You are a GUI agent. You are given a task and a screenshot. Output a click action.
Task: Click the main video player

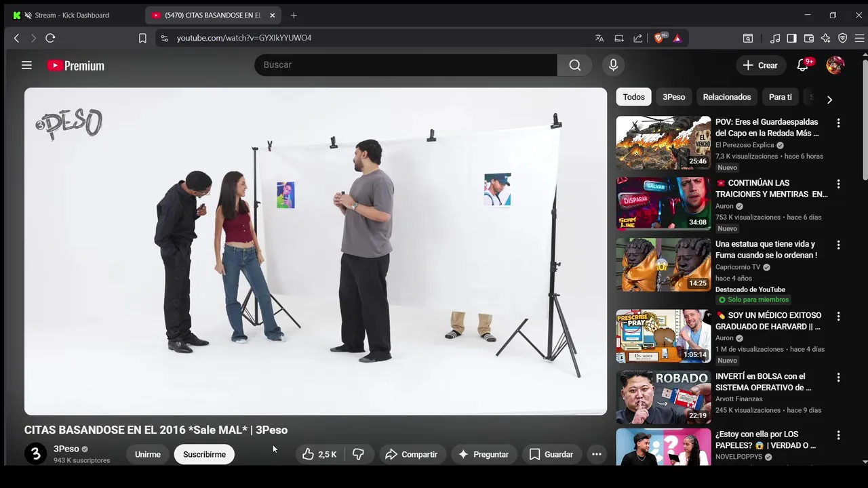[x=315, y=251]
